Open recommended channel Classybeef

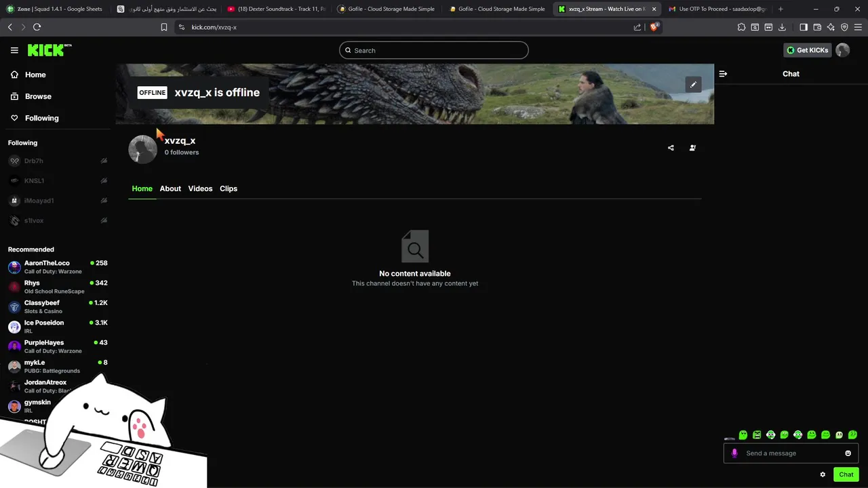57,307
